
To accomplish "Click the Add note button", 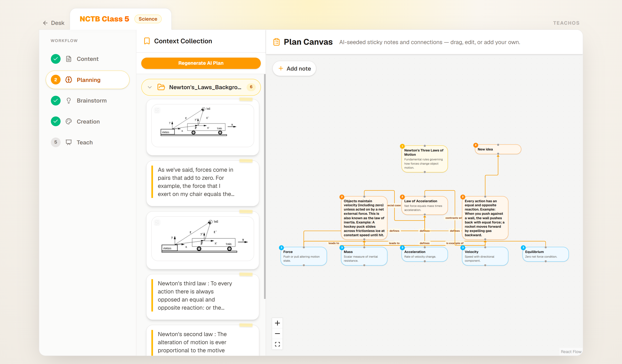I will point(294,69).
